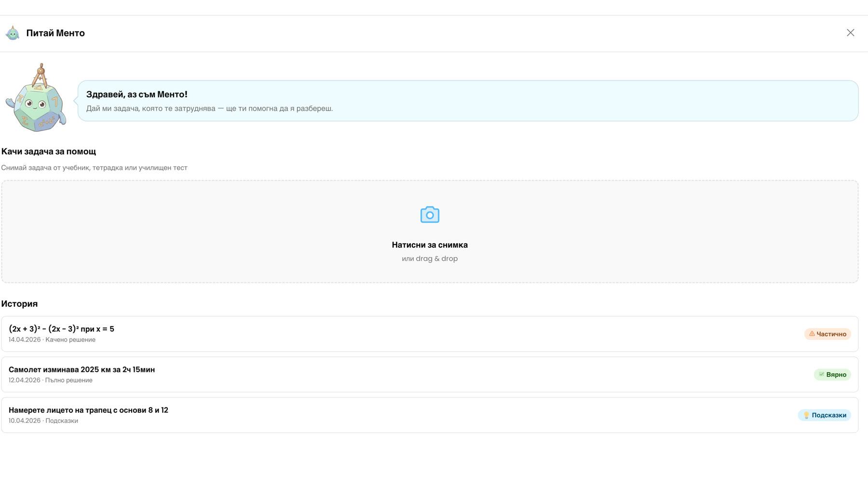
Task: Click the Питай Менто header title
Action: pyautogui.click(x=55, y=33)
